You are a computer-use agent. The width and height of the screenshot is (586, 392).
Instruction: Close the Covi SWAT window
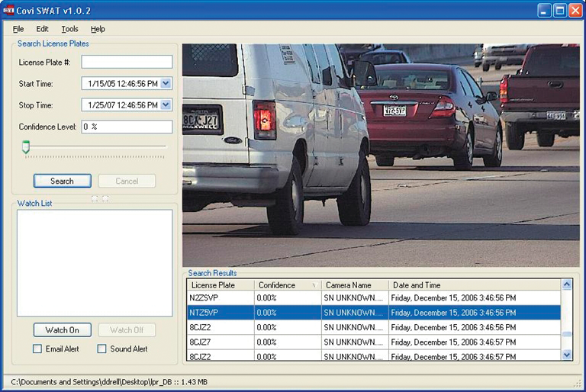[575, 11]
